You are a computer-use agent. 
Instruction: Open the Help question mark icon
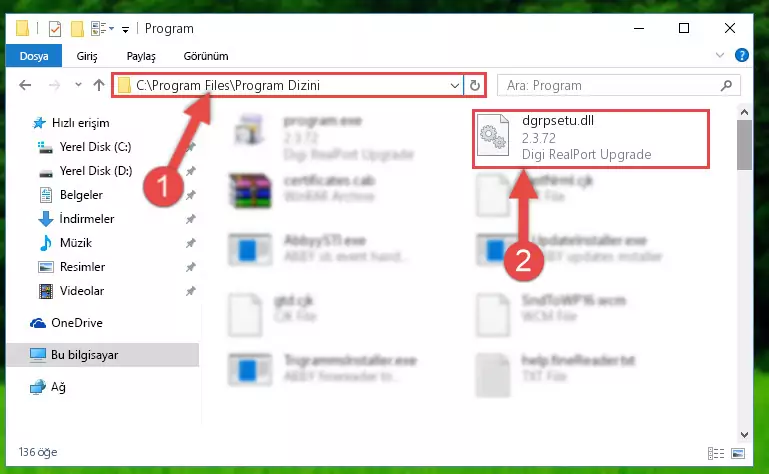click(742, 55)
